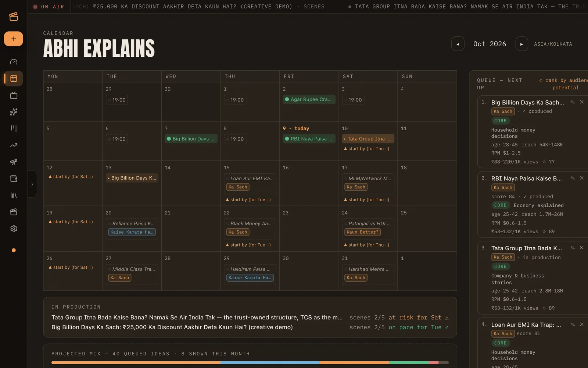Open the TV channel icon in sidebar
The height and width of the screenshot is (368, 588).
(x=14, y=95)
